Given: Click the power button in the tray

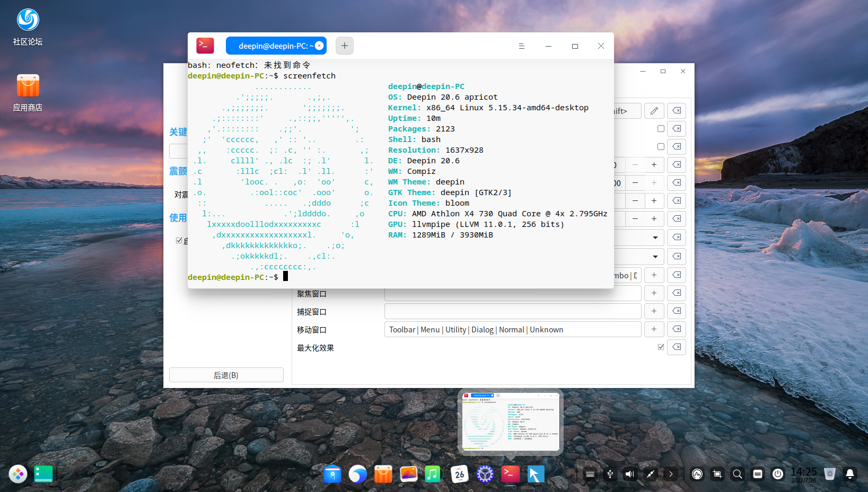Looking at the screenshot, I should click(x=777, y=474).
